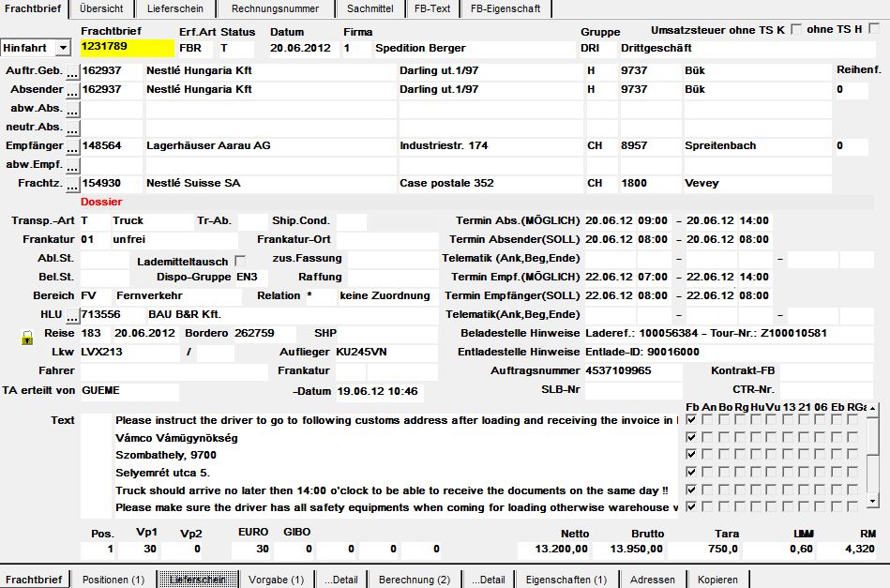Open the Auftr.Geb. lookup ellipsis button
Image resolution: width=890 pixels, height=588 pixels.
click(x=72, y=72)
